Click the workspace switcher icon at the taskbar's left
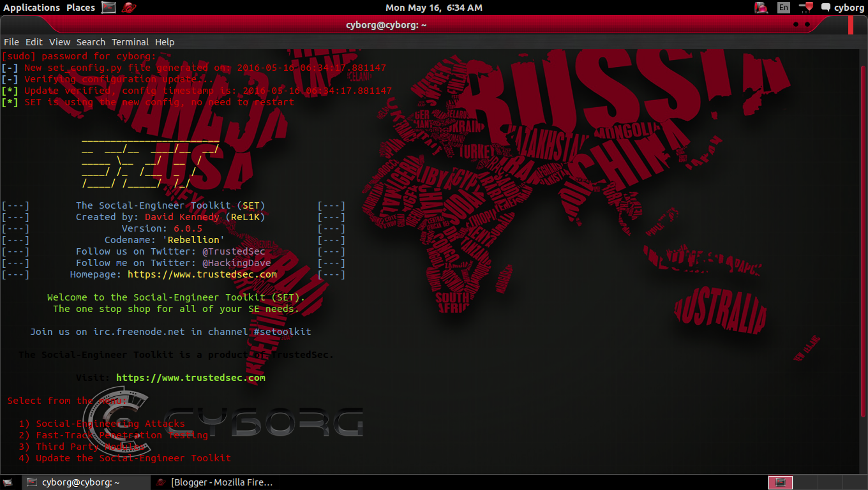This screenshot has height=490, width=868. tap(9, 482)
